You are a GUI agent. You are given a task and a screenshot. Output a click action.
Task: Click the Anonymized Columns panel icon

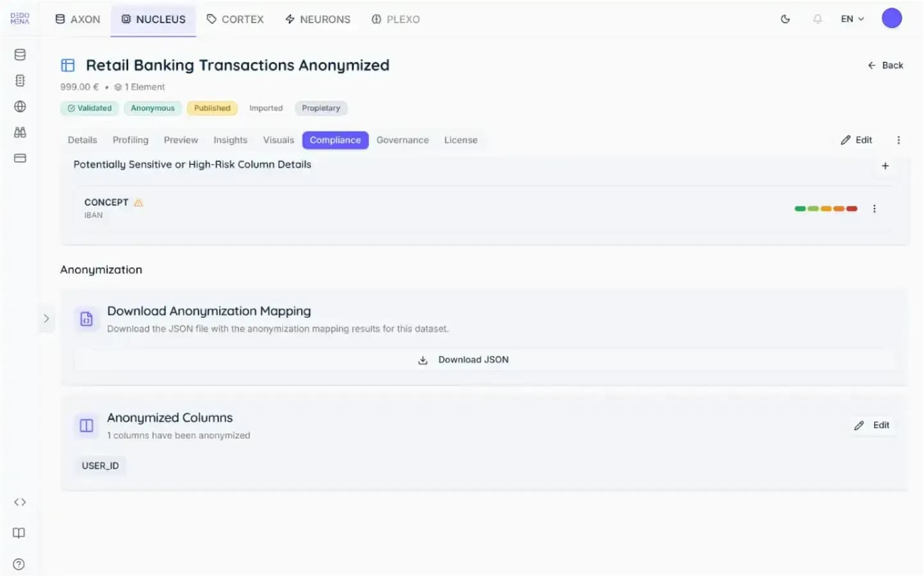click(87, 426)
